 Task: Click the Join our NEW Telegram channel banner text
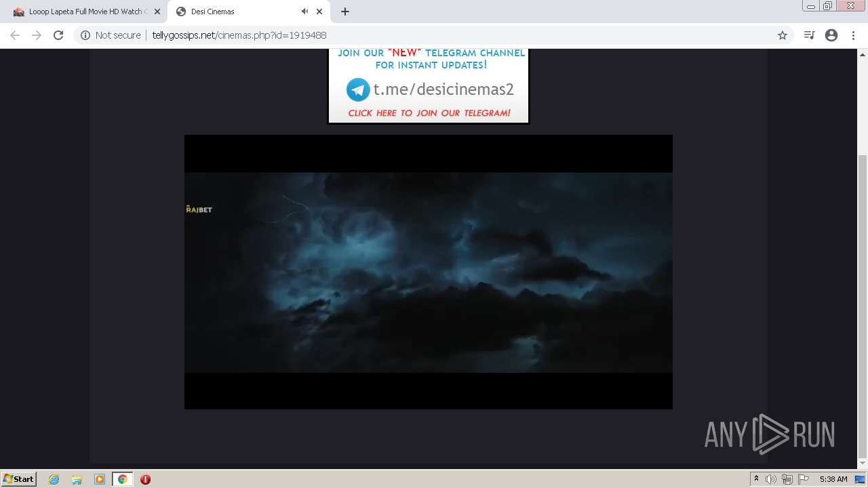(x=431, y=59)
